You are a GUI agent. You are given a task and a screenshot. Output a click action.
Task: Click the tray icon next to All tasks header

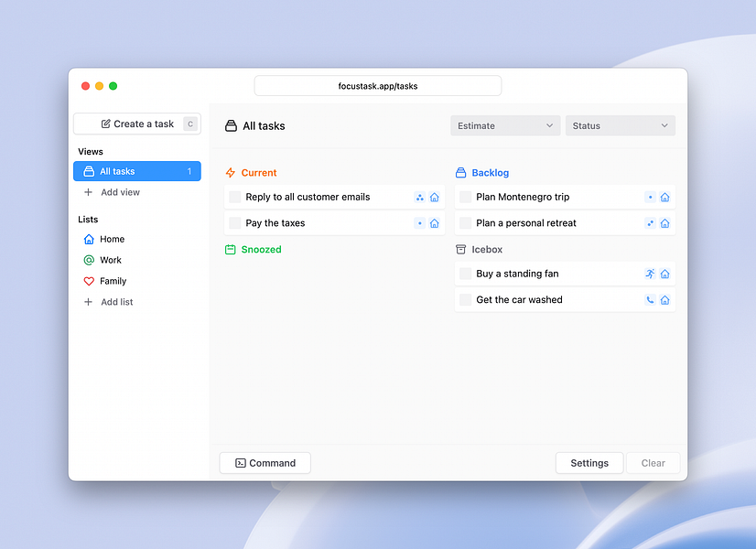[231, 125]
